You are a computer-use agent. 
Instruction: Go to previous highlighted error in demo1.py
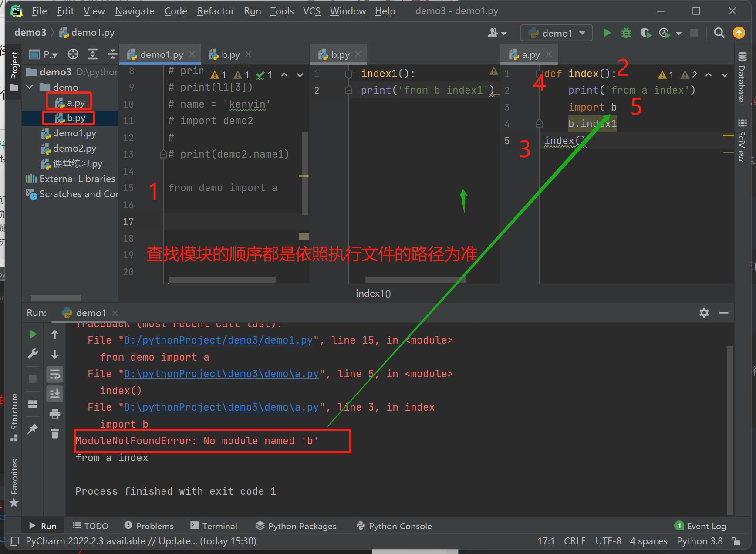284,75
